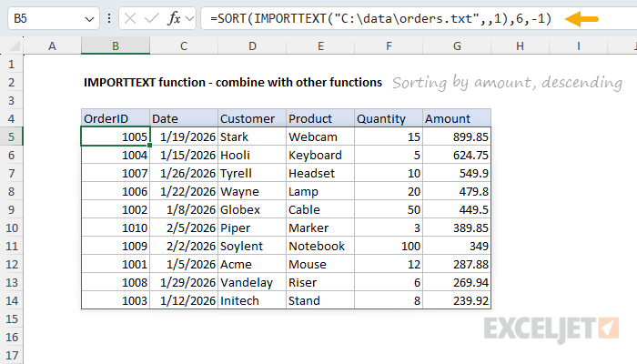Select the Hooli customer cell
Screen dimensions: 637x364
[x=252, y=156]
